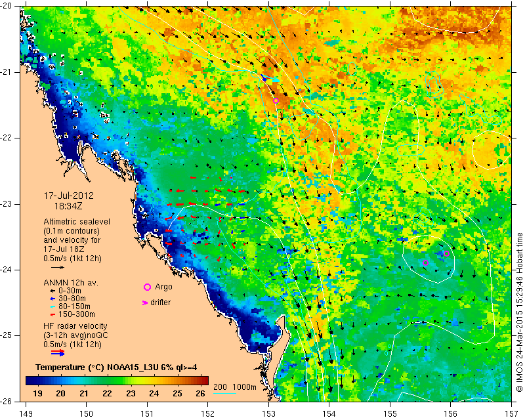Click the longitude axis label '153'
Screen dimensions: 525x420
point(268,413)
